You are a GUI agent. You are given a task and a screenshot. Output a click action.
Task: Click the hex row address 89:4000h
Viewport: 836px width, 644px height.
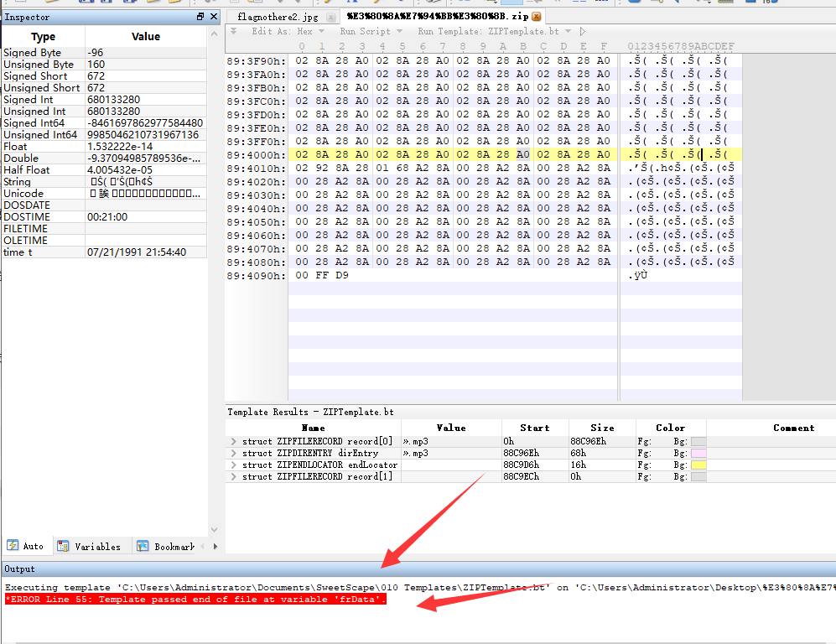click(x=256, y=155)
